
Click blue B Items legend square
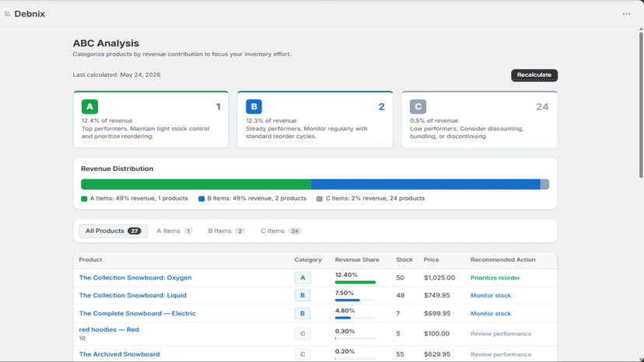201,199
